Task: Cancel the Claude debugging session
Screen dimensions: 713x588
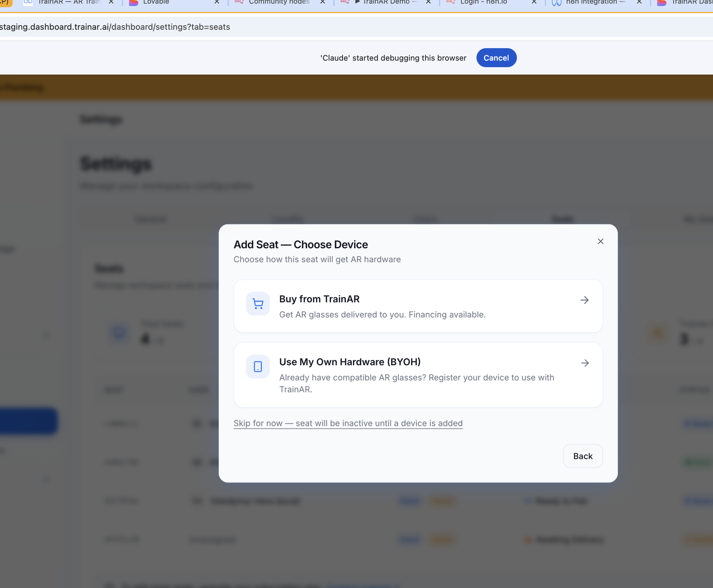Action: [x=496, y=58]
